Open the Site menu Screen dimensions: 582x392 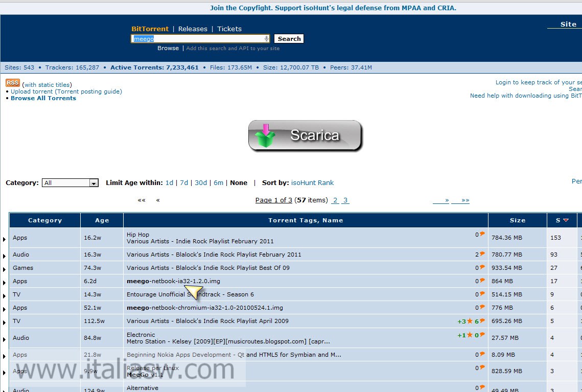point(568,25)
